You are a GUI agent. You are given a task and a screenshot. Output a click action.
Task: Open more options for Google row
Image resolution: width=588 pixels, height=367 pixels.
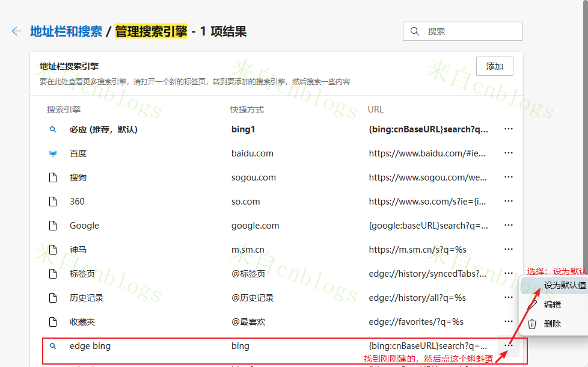click(x=509, y=225)
